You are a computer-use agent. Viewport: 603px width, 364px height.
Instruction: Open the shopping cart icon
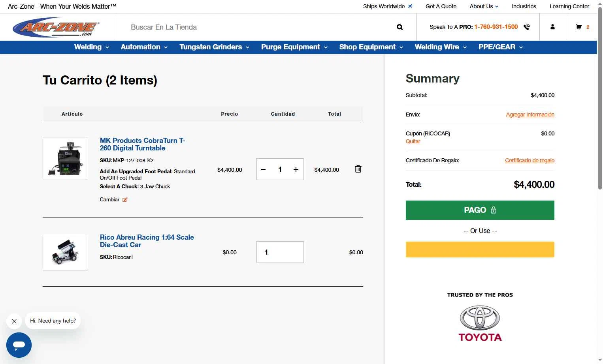click(579, 27)
